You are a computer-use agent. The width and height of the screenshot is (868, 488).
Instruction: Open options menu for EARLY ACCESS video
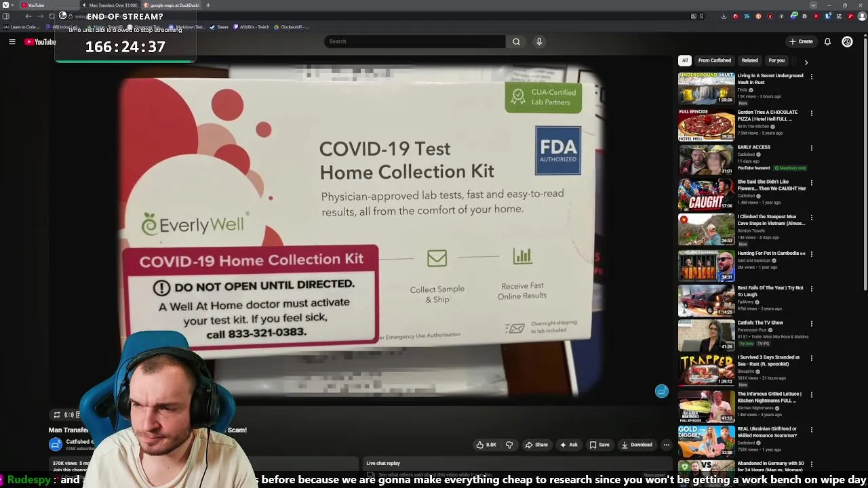click(x=812, y=148)
